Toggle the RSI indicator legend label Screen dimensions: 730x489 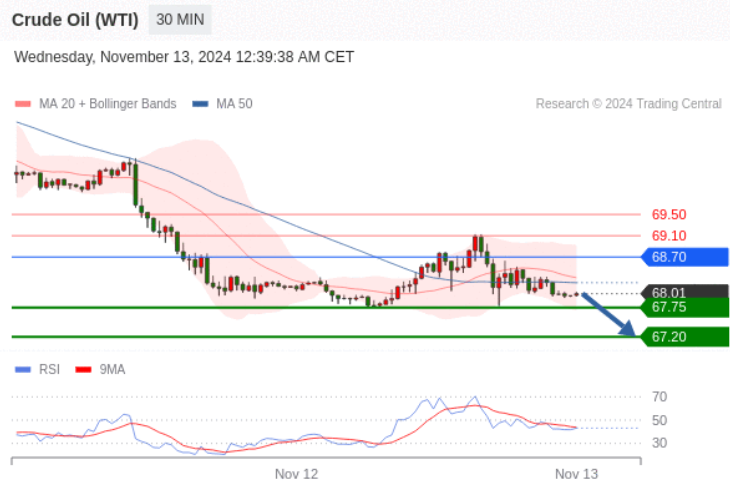[49, 369]
